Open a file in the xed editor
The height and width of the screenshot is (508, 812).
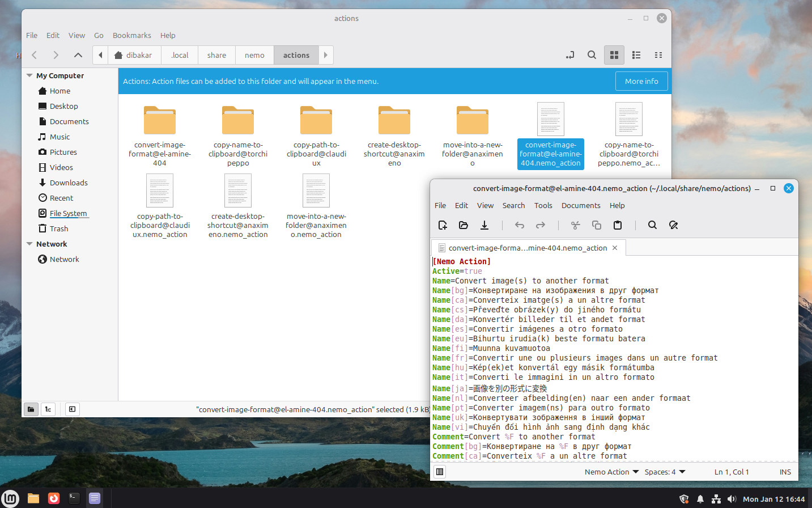coord(463,225)
